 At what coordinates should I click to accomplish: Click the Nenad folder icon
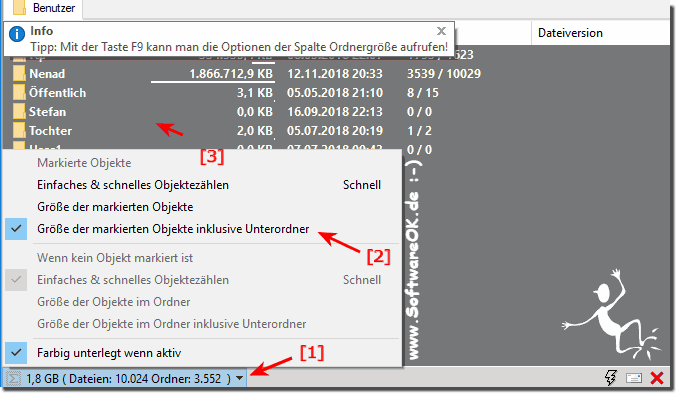click(19, 74)
